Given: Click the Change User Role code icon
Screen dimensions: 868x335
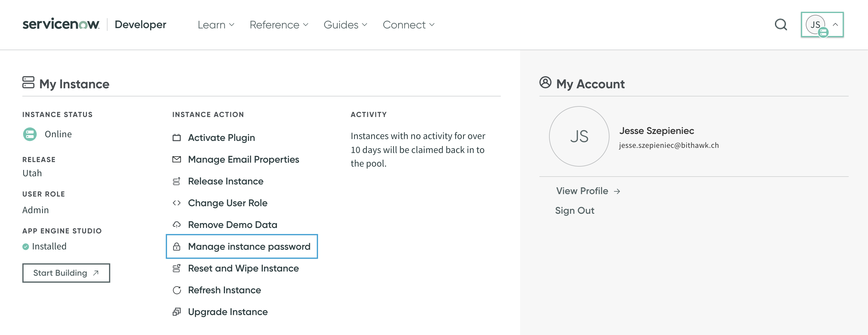Looking at the screenshot, I should tap(177, 203).
